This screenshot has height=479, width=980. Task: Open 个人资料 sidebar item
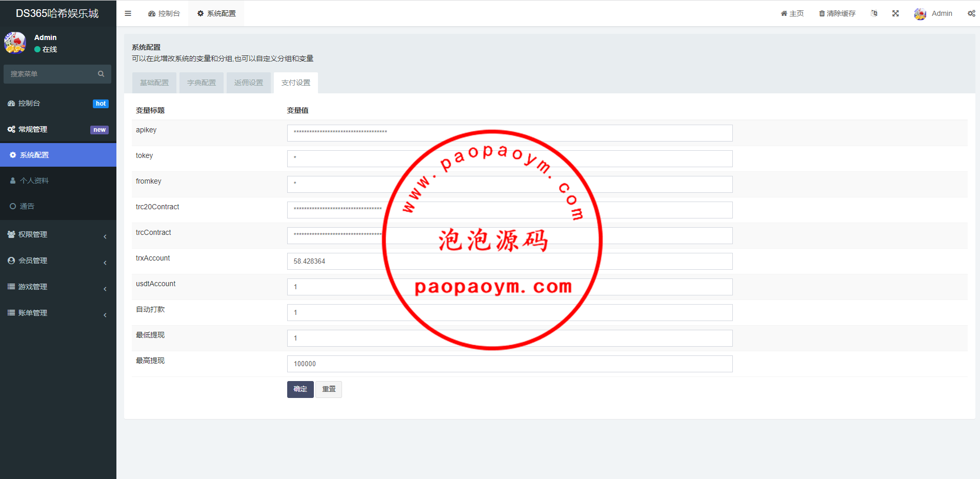click(x=58, y=181)
